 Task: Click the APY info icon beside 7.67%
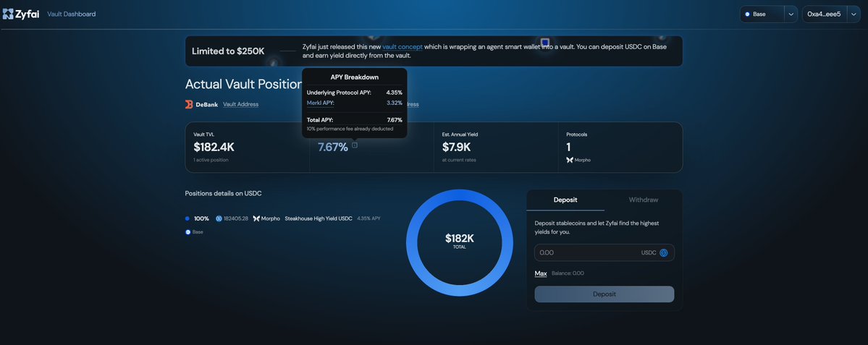pyautogui.click(x=355, y=145)
